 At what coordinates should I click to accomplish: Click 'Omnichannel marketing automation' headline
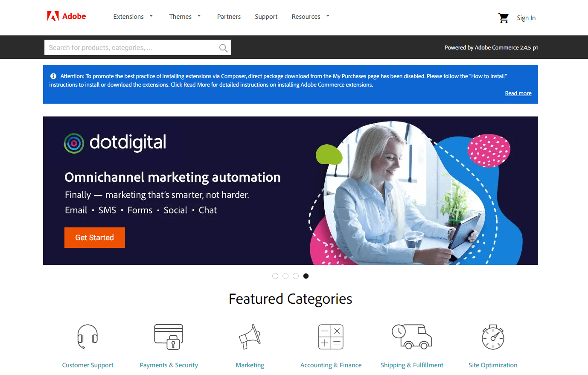[x=172, y=177]
